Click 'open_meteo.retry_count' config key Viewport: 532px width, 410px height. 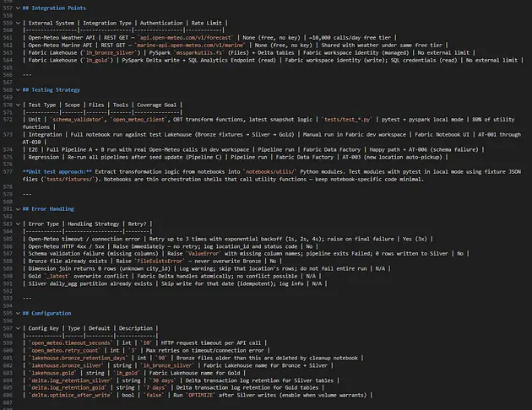click(65, 350)
